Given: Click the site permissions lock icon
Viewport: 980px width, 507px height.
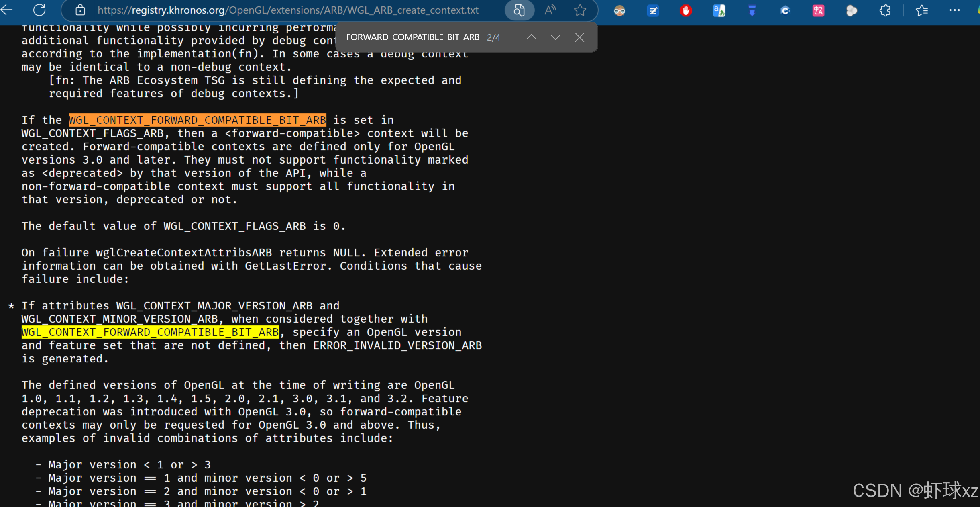Looking at the screenshot, I should coord(80,10).
